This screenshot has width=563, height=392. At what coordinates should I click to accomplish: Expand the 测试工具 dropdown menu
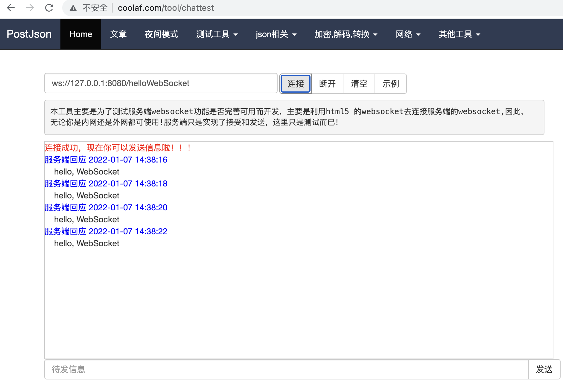tap(217, 34)
